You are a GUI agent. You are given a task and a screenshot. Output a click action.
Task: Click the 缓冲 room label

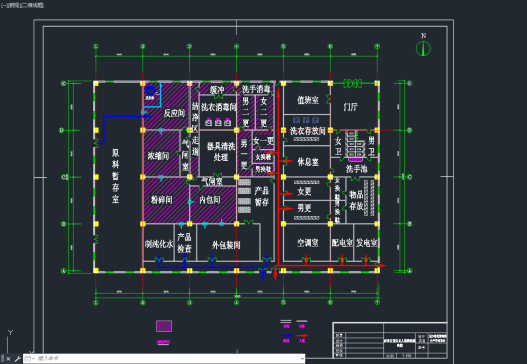coord(217,90)
